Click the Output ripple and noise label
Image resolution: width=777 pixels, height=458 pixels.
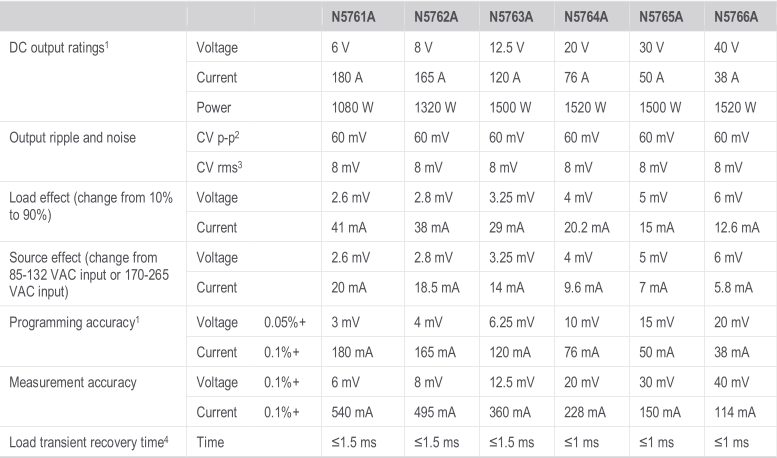pyautogui.click(x=72, y=137)
